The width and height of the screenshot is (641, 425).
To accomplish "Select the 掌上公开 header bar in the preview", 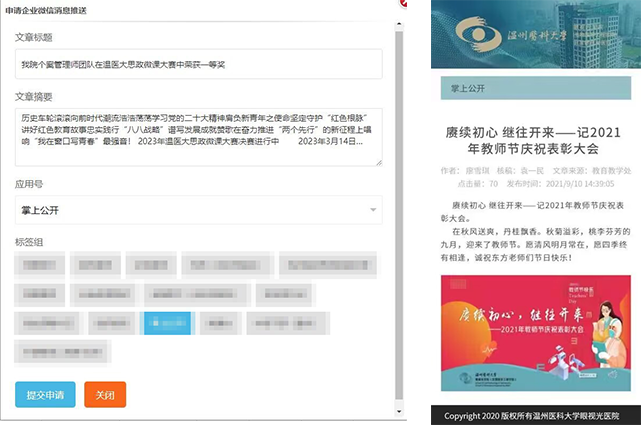I will pyautogui.click(x=535, y=88).
